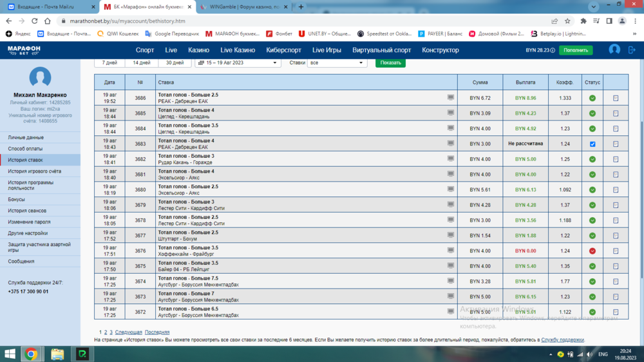
Task: Follow the Следующая pagination link
Action: pyautogui.click(x=129, y=332)
